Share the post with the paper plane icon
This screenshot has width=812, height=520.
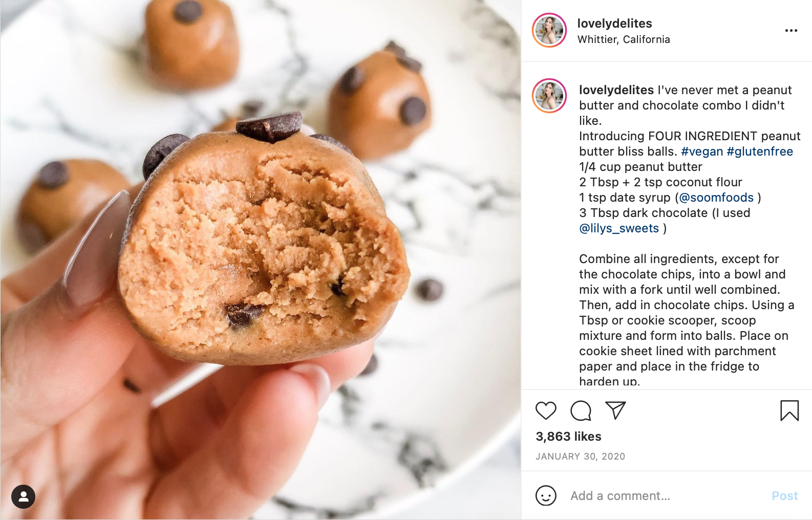[x=615, y=410]
